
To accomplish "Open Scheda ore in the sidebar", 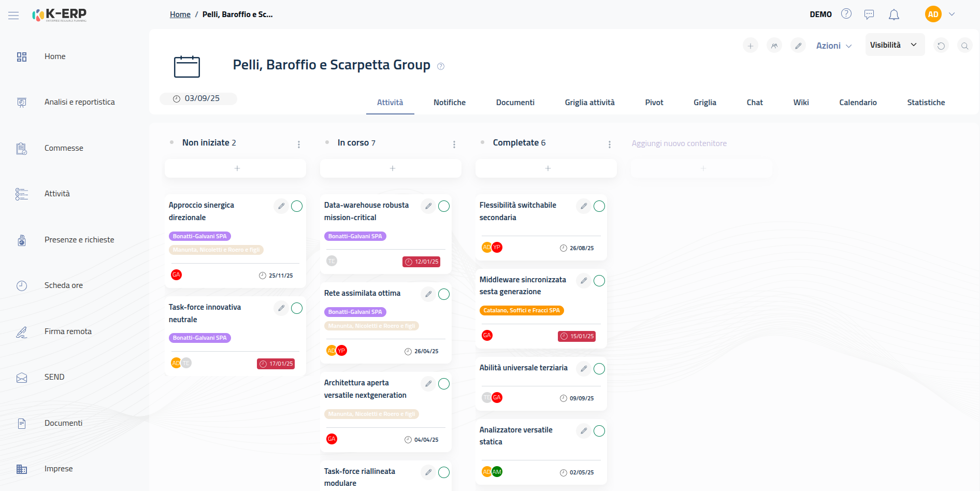I will (63, 285).
